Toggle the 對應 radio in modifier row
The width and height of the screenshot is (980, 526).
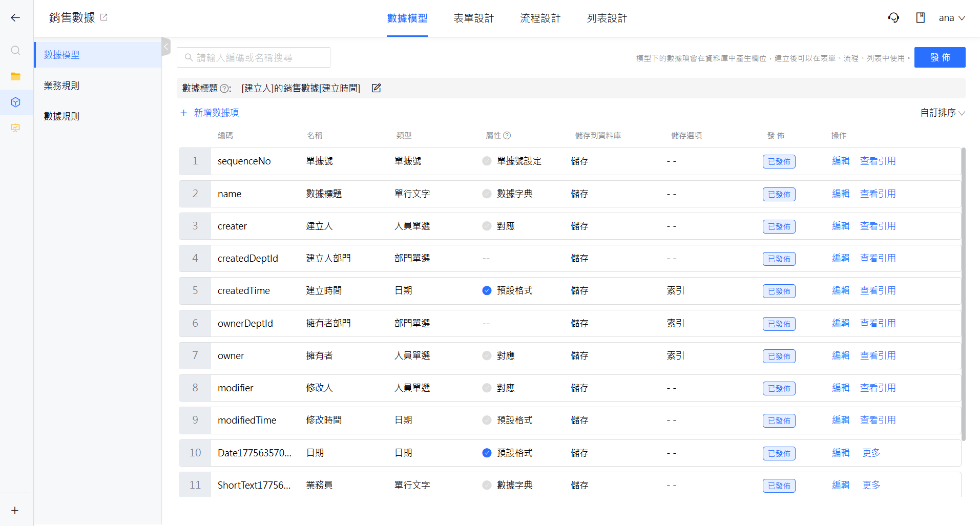[487, 388]
